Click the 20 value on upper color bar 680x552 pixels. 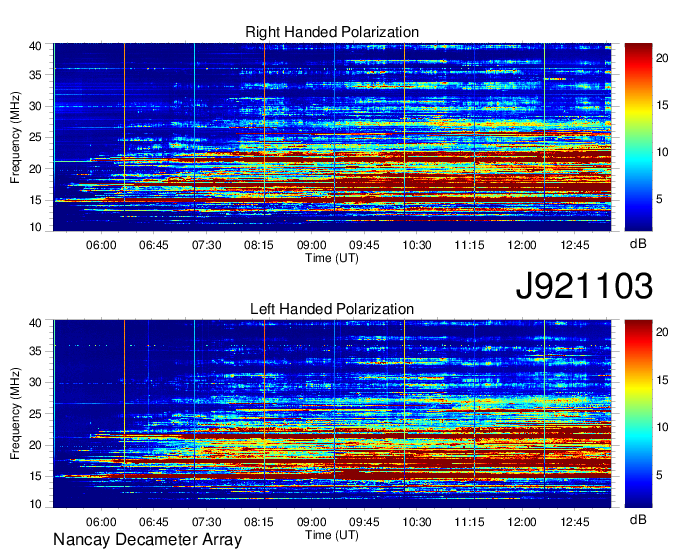coord(662,58)
